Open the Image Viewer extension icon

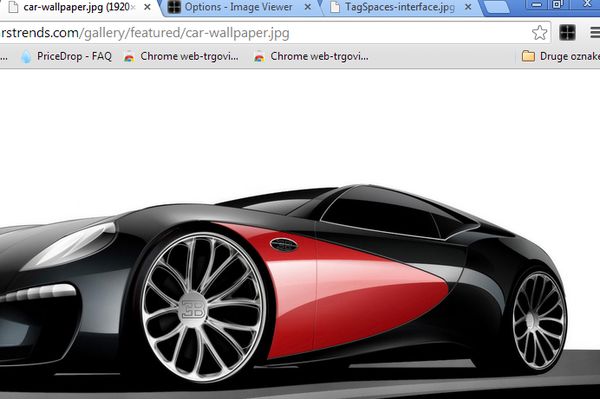(x=567, y=33)
